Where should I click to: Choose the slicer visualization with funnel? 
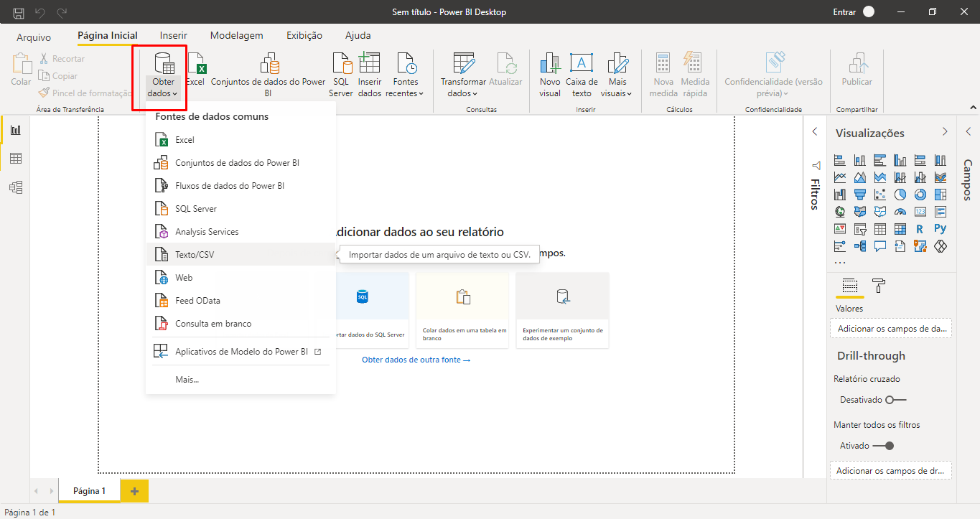click(x=860, y=229)
